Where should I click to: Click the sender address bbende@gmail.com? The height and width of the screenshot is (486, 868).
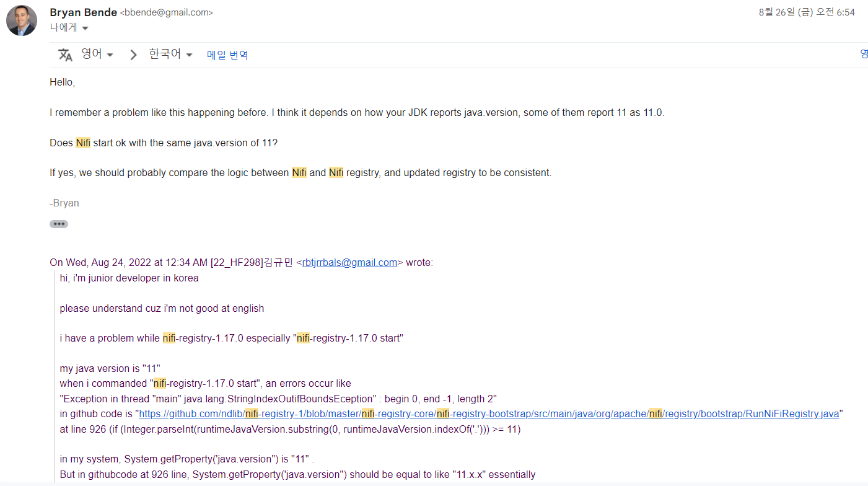pyautogui.click(x=166, y=13)
